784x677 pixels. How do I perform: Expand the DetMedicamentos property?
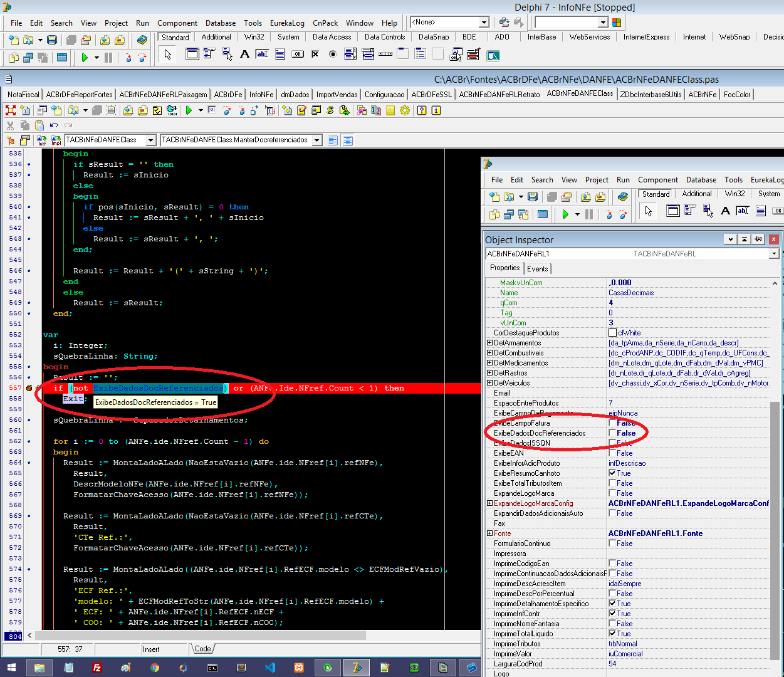click(x=490, y=363)
